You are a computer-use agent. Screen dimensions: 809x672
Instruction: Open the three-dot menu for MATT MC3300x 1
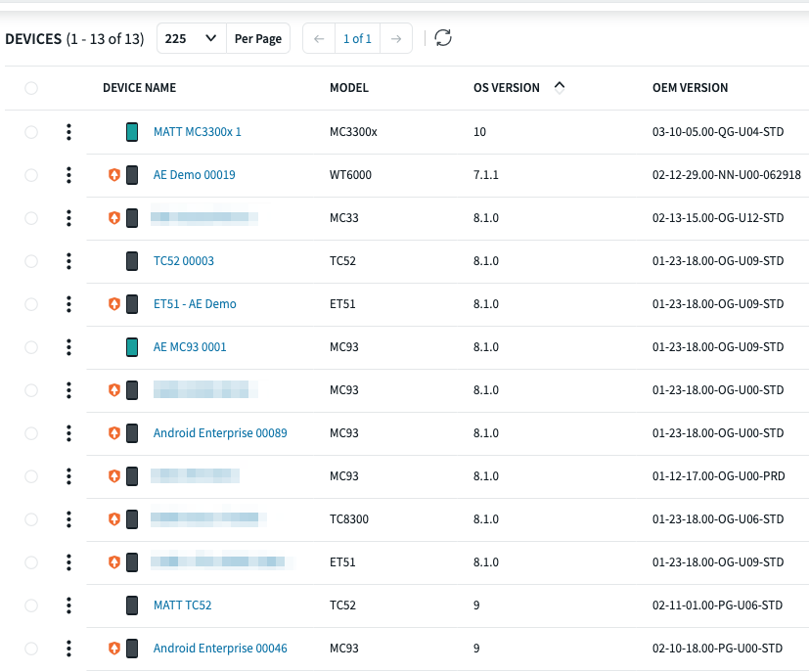click(68, 132)
